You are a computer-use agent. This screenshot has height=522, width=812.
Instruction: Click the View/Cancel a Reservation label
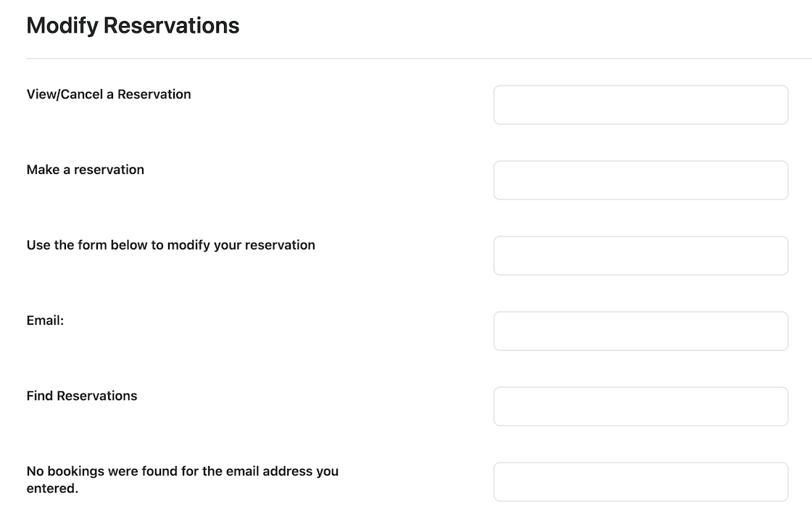pos(109,94)
